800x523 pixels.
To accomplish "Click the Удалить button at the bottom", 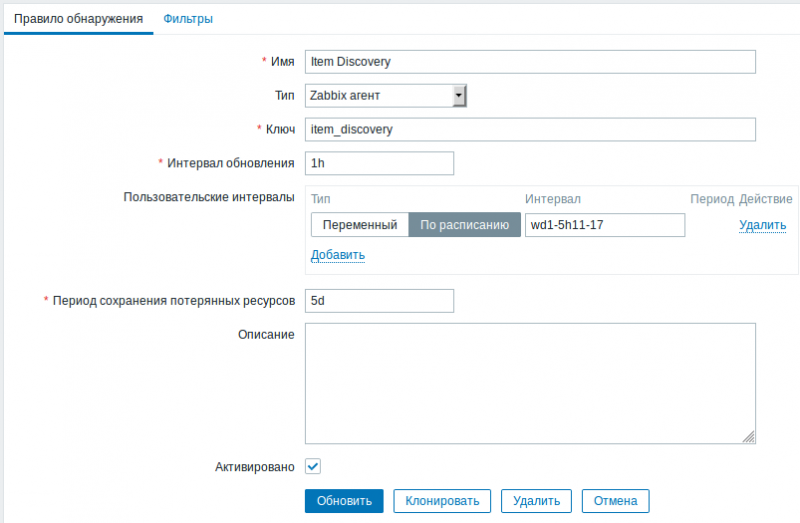I will [537, 500].
